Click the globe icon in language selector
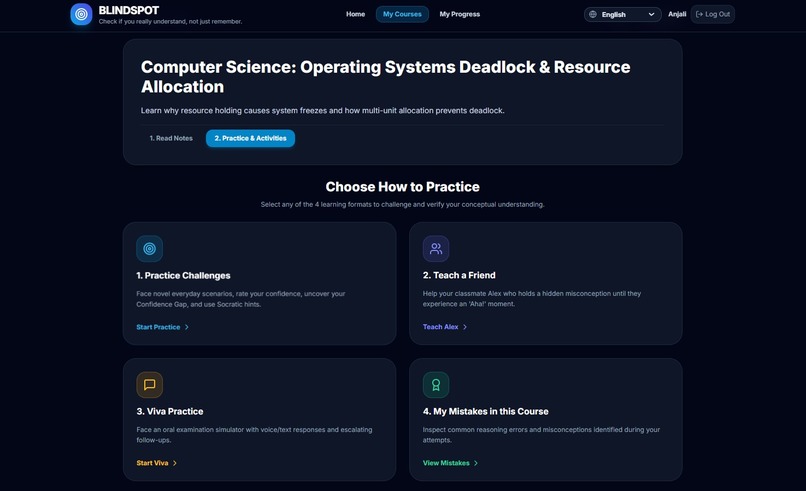The image size is (806, 491). (593, 14)
